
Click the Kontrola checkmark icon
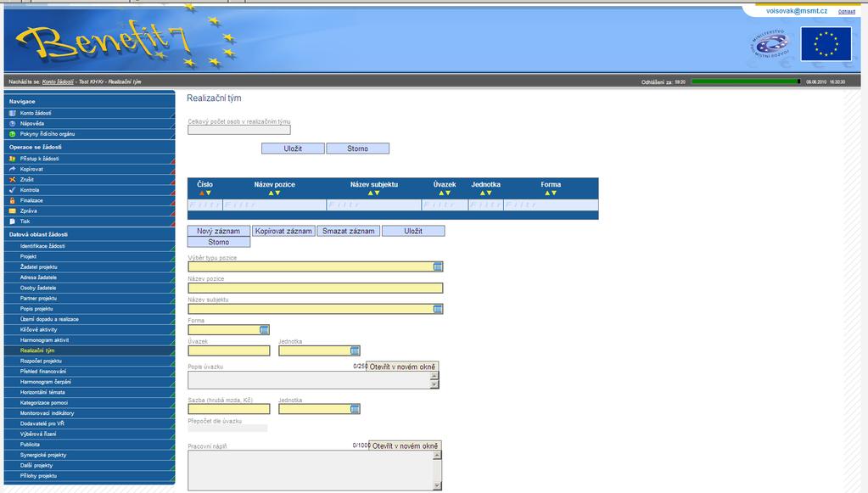(x=12, y=190)
